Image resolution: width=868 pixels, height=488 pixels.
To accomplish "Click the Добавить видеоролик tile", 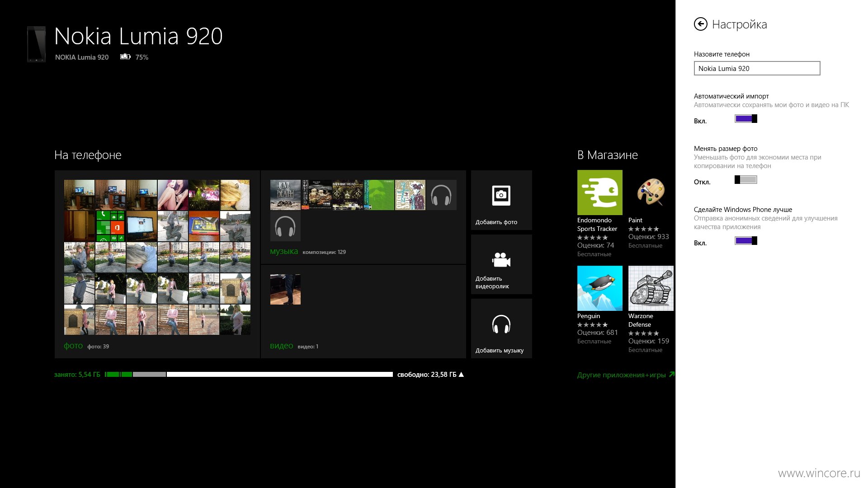I will pos(501,264).
